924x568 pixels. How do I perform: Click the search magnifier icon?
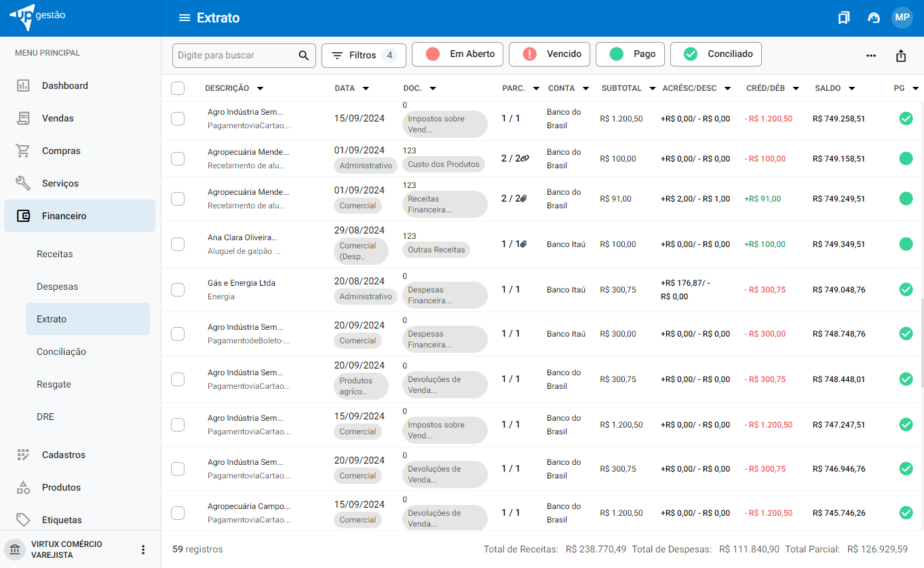click(x=303, y=56)
